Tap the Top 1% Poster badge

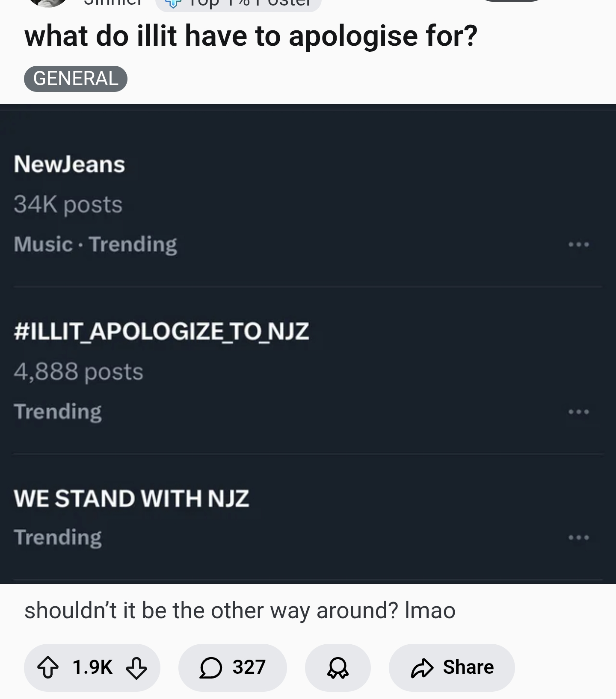tap(238, 4)
